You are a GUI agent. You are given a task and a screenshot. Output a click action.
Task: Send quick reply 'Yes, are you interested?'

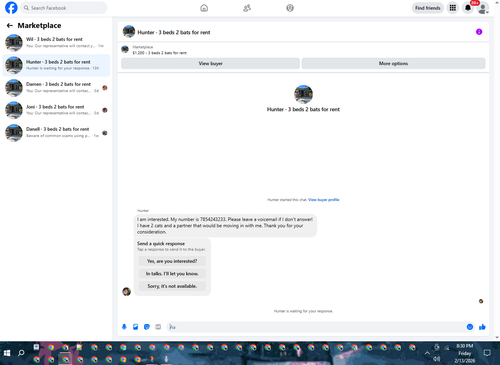tap(172, 261)
